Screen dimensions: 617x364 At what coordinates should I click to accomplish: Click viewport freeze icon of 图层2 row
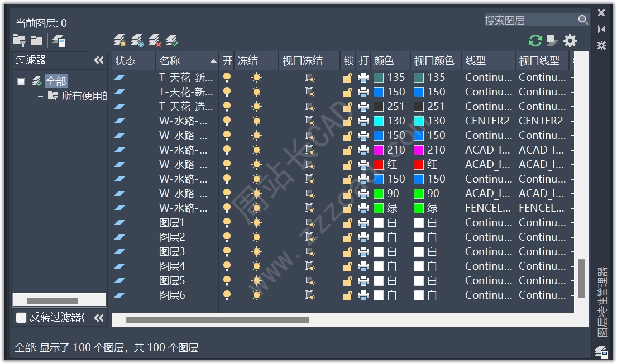pyautogui.click(x=310, y=237)
